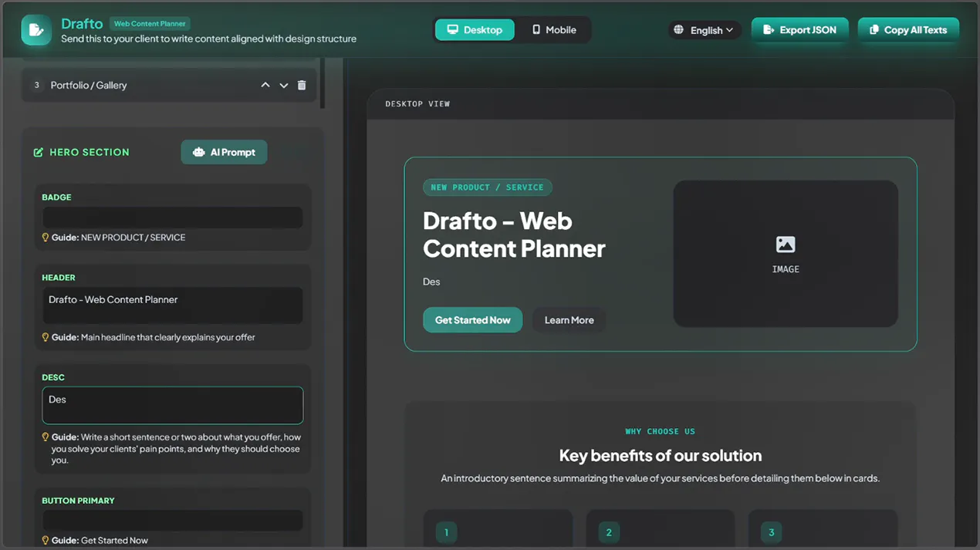The width and height of the screenshot is (980, 550).
Task: Click the NEW PRODUCT / SERVICE badge in preview
Action: click(x=487, y=187)
